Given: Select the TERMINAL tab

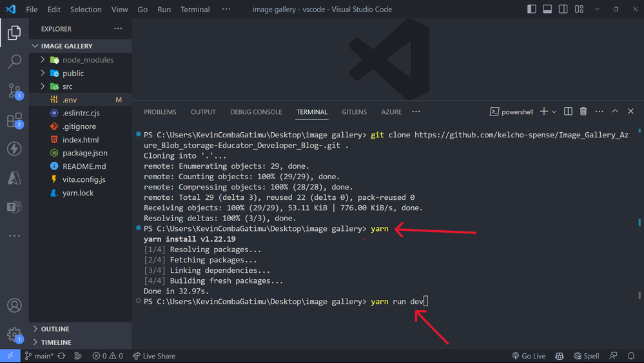Looking at the screenshot, I should [x=312, y=112].
